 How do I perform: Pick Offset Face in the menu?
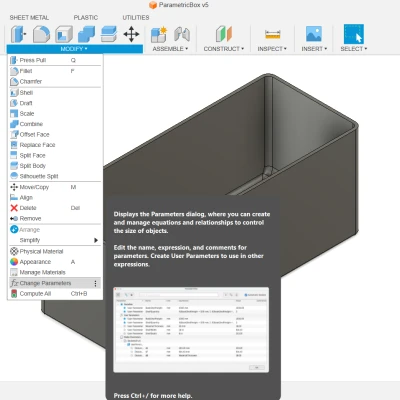point(55,134)
